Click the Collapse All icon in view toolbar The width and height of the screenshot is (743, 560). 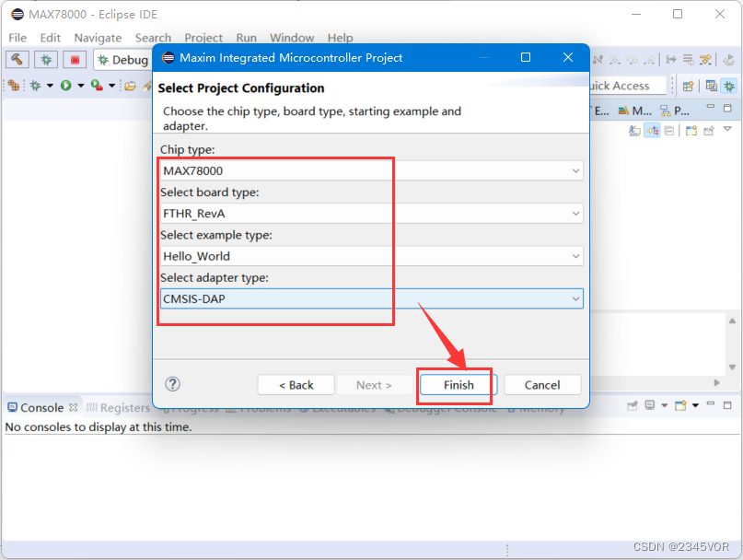point(669,131)
